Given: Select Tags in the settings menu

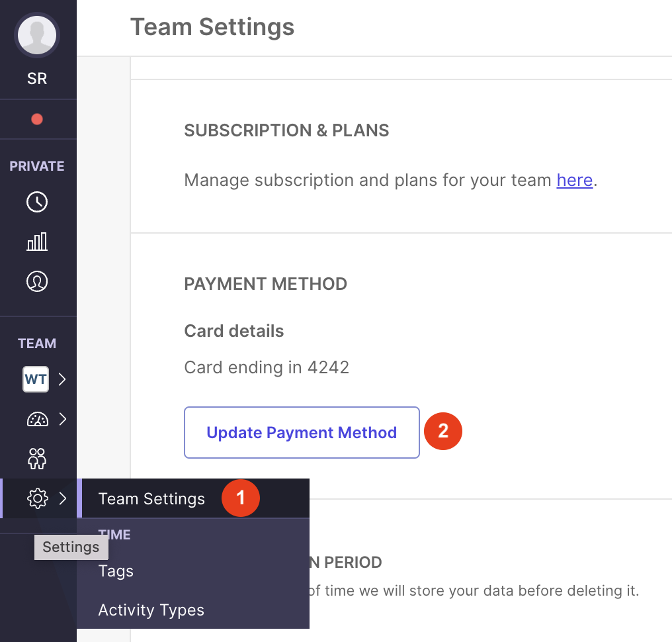Looking at the screenshot, I should 116,571.
